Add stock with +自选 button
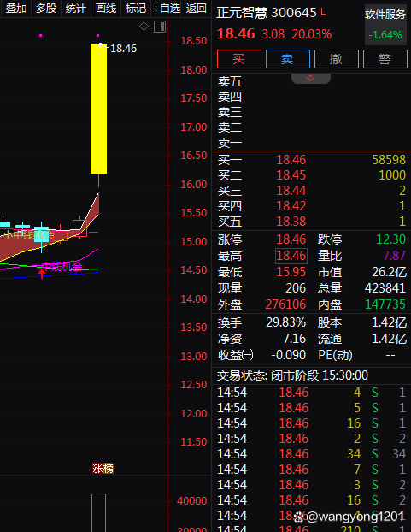411x532 pixels. (166, 9)
